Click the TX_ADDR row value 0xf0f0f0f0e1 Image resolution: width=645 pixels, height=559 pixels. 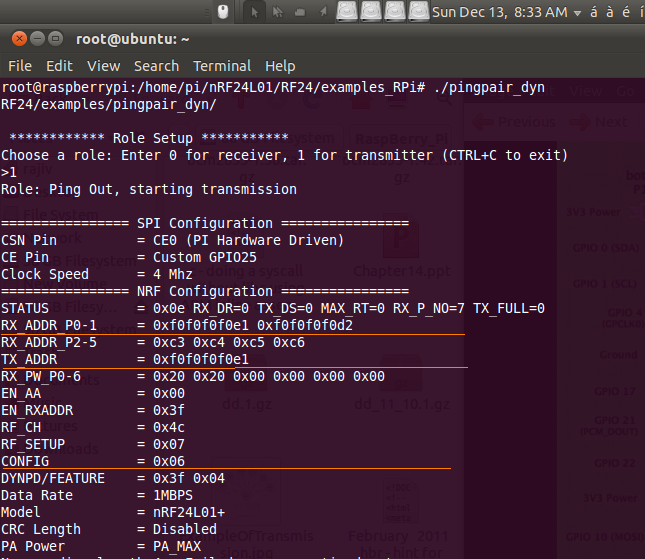(201, 360)
